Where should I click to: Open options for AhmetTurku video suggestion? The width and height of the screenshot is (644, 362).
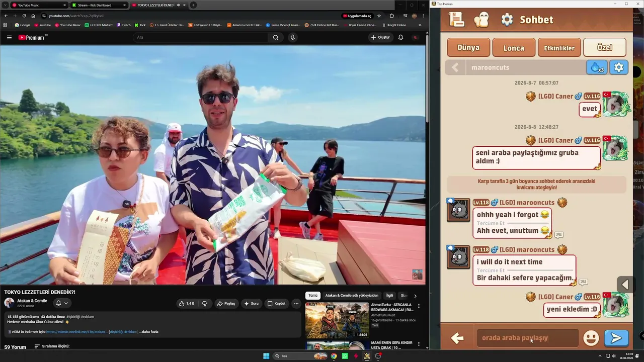click(419, 305)
